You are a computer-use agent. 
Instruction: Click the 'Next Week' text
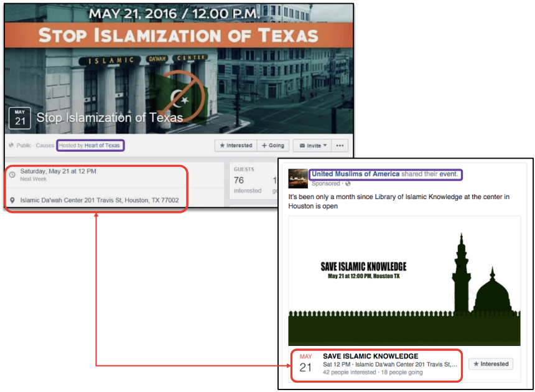pos(33,179)
